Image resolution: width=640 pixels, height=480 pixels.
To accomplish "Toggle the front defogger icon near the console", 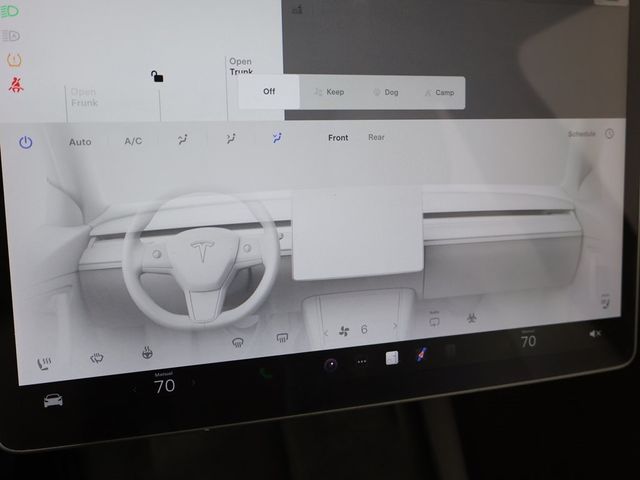I will tap(238, 342).
